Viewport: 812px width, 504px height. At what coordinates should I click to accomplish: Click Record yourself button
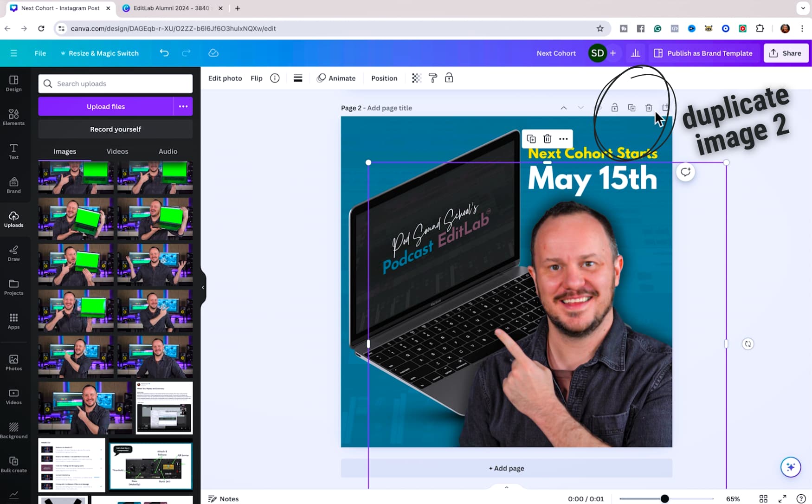(x=116, y=129)
